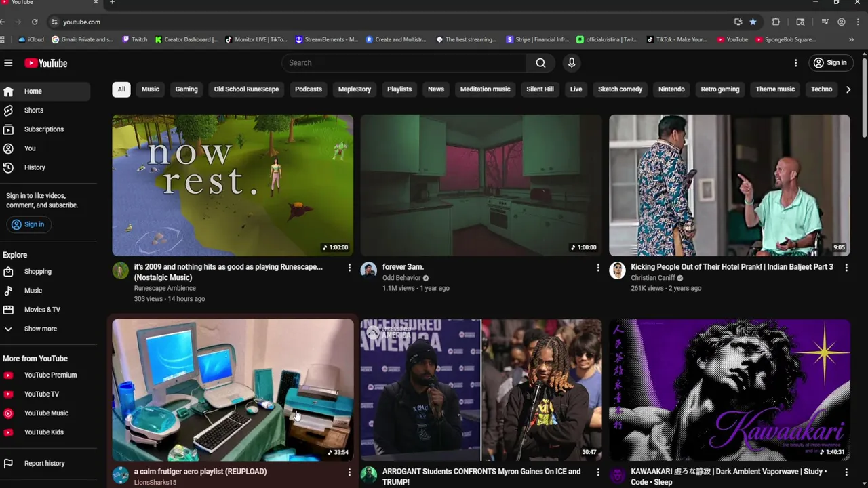The image size is (868, 488).
Task: Open a new browser tab
Action: (x=112, y=3)
